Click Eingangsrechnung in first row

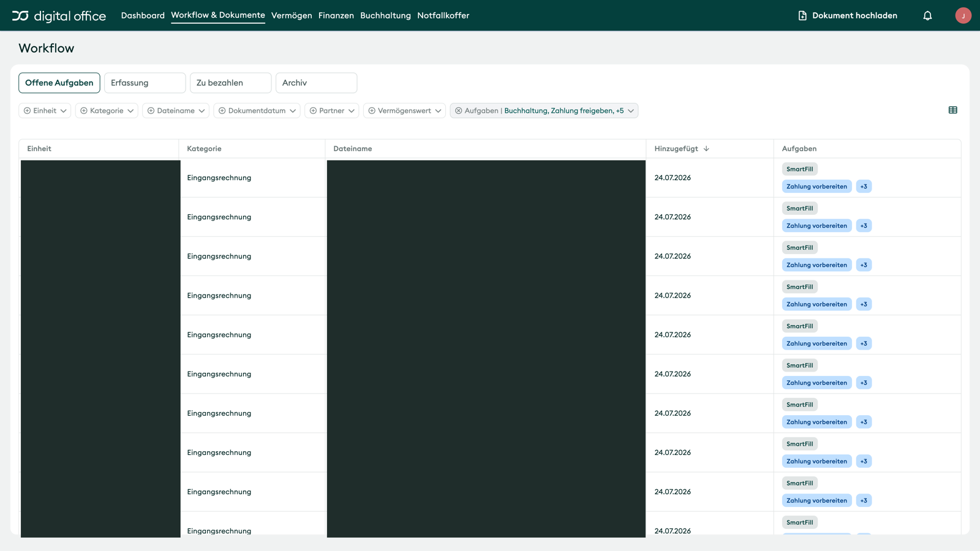coord(219,178)
